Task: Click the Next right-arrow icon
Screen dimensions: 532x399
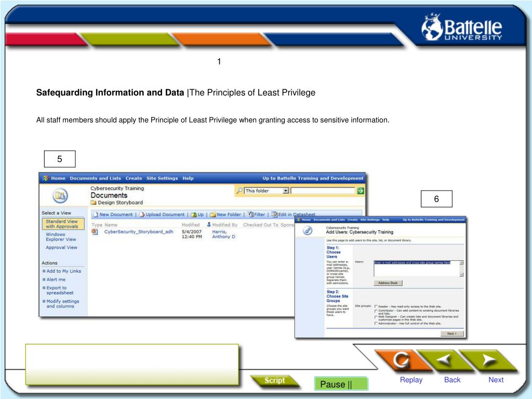Action: tap(488, 360)
